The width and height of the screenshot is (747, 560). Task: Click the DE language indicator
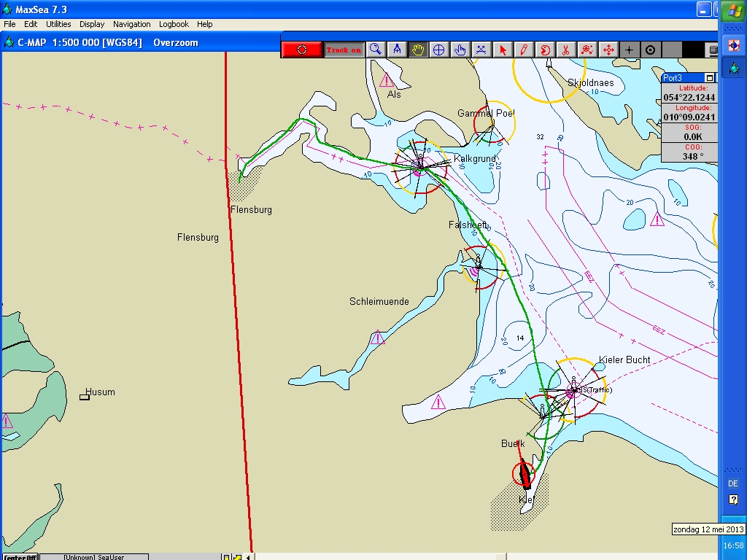point(732,484)
